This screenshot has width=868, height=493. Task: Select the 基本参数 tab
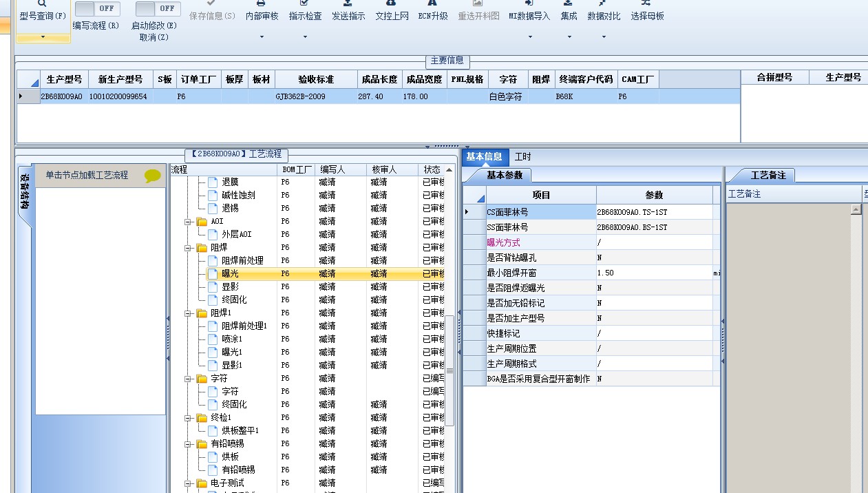tap(505, 176)
